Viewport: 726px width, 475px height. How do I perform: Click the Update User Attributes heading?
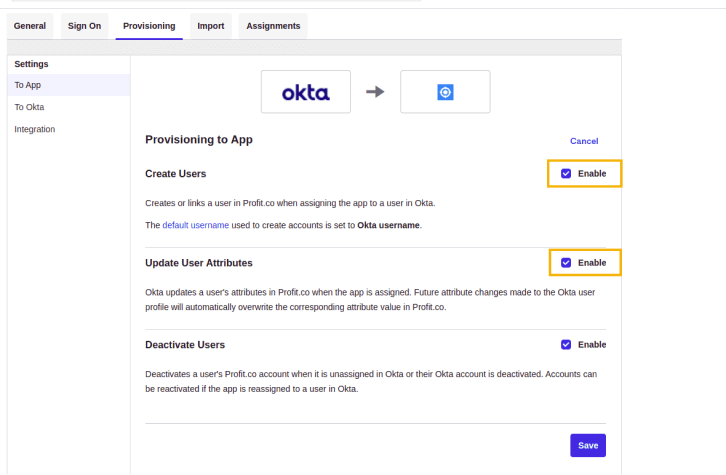[x=199, y=263]
